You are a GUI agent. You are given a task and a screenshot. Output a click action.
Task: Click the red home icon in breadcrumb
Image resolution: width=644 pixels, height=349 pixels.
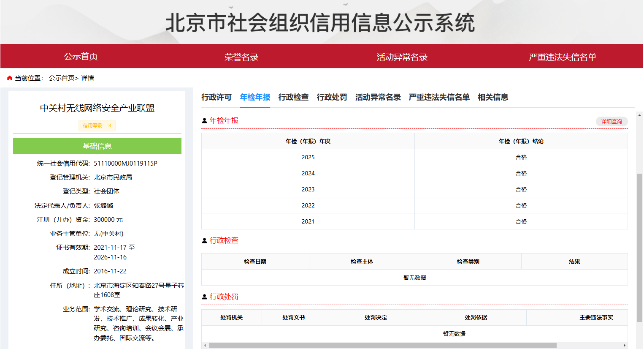(10, 78)
